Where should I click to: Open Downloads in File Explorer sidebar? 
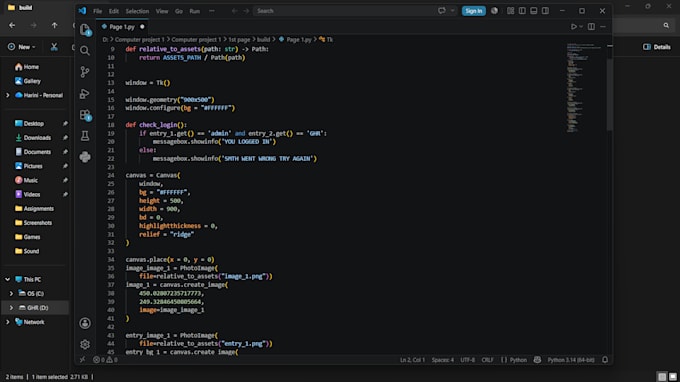(x=37, y=138)
